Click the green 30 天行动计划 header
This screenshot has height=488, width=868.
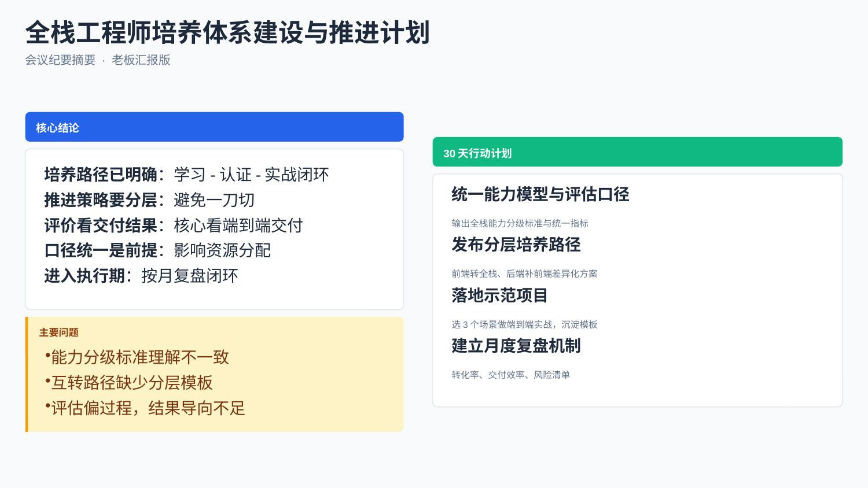[x=637, y=152]
